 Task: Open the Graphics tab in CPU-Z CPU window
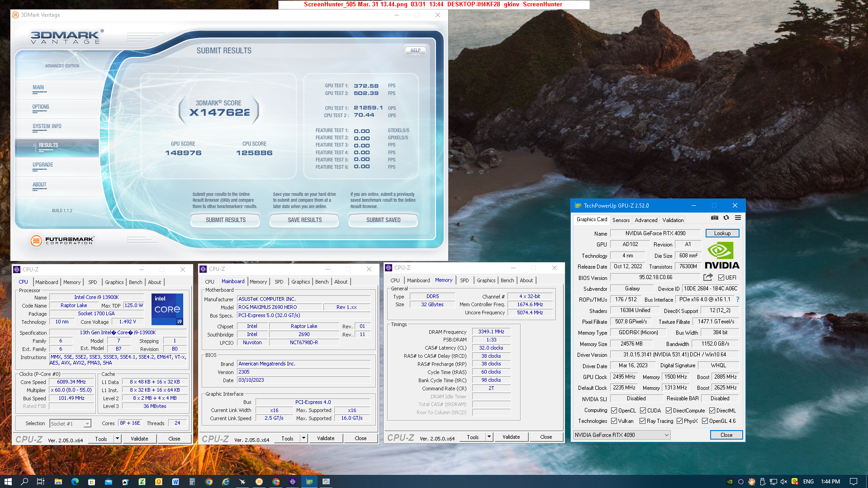pos(114,282)
